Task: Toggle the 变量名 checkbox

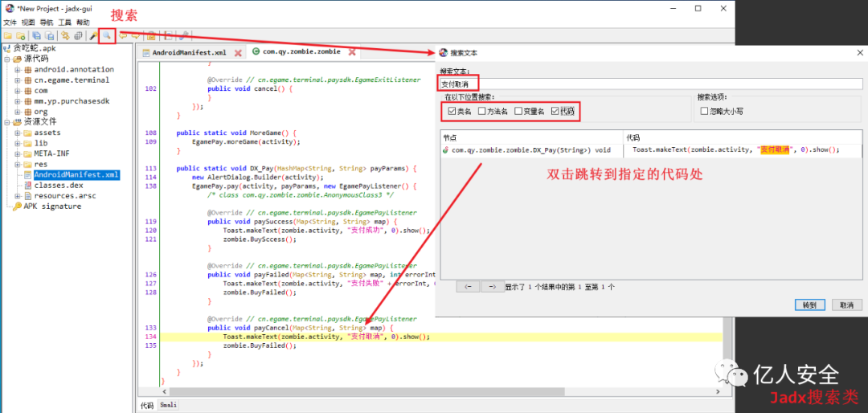Action: [x=518, y=111]
